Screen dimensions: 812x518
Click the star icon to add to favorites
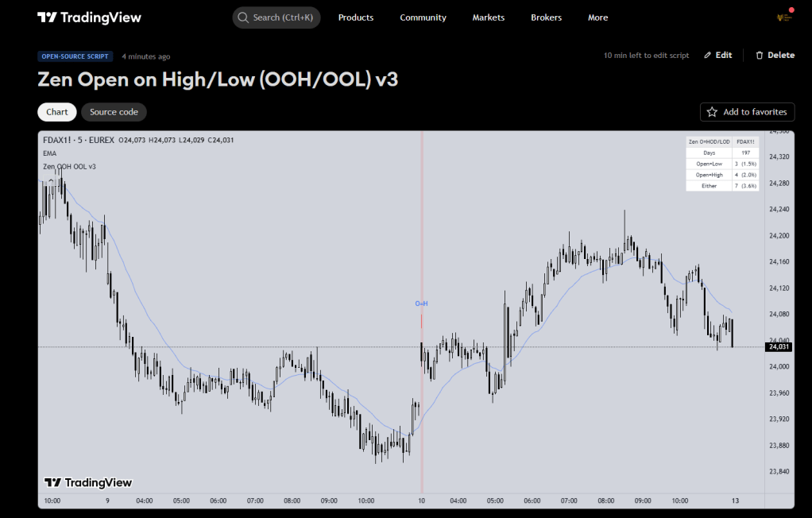[x=712, y=112]
